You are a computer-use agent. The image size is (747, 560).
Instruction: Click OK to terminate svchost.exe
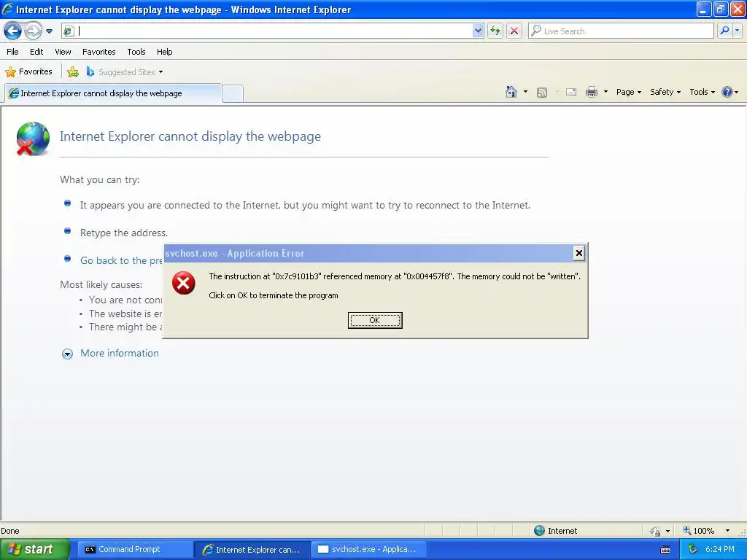pos(375,321)
